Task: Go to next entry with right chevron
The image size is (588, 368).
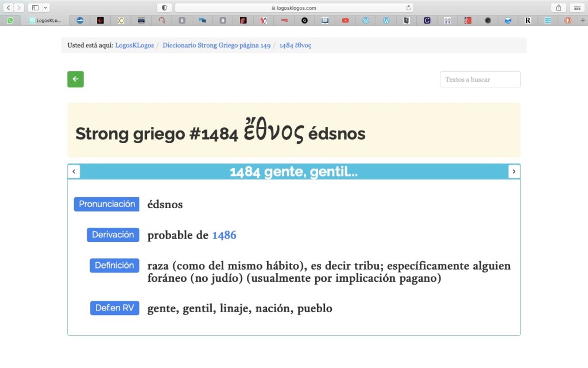Action: (514, 171)
